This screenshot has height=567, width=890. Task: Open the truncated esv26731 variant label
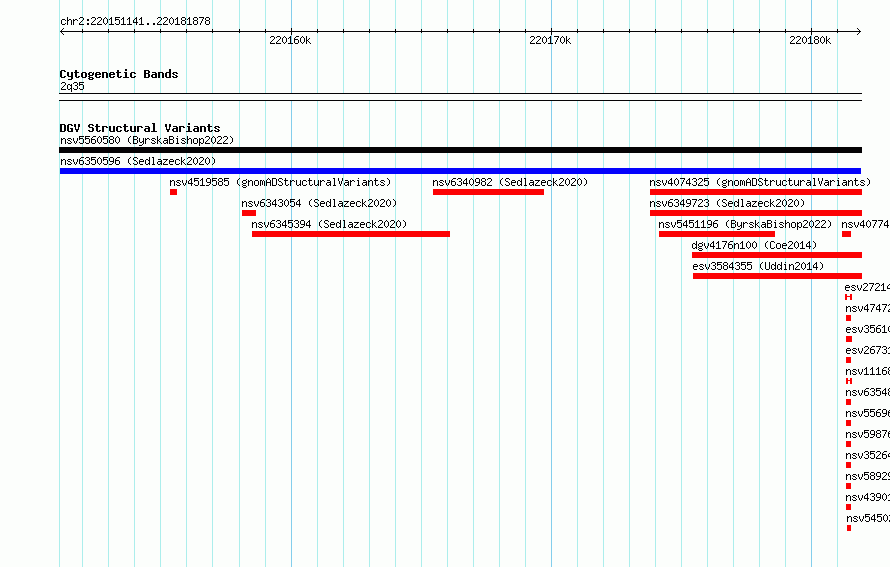coord(867,350)
